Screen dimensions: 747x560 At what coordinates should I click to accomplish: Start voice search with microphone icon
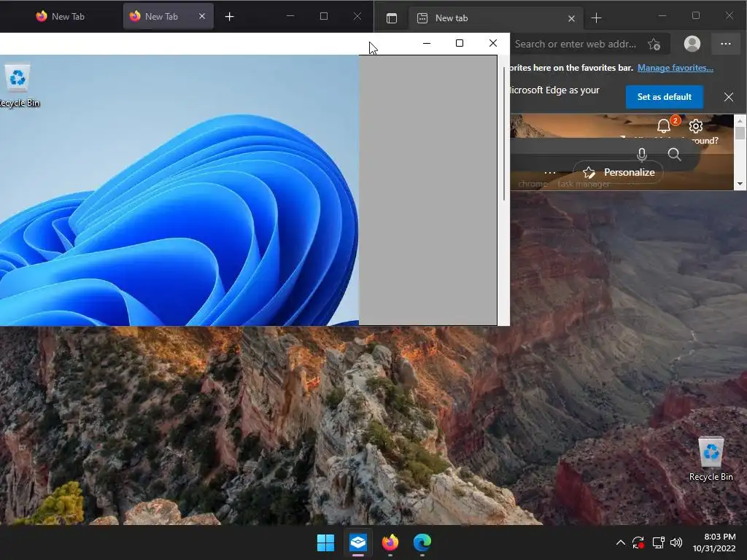click(642, 155)
